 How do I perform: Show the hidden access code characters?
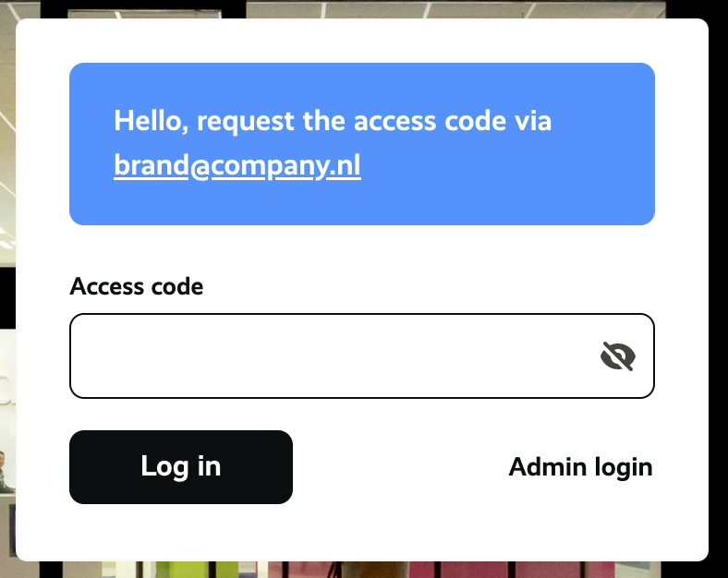617,355
